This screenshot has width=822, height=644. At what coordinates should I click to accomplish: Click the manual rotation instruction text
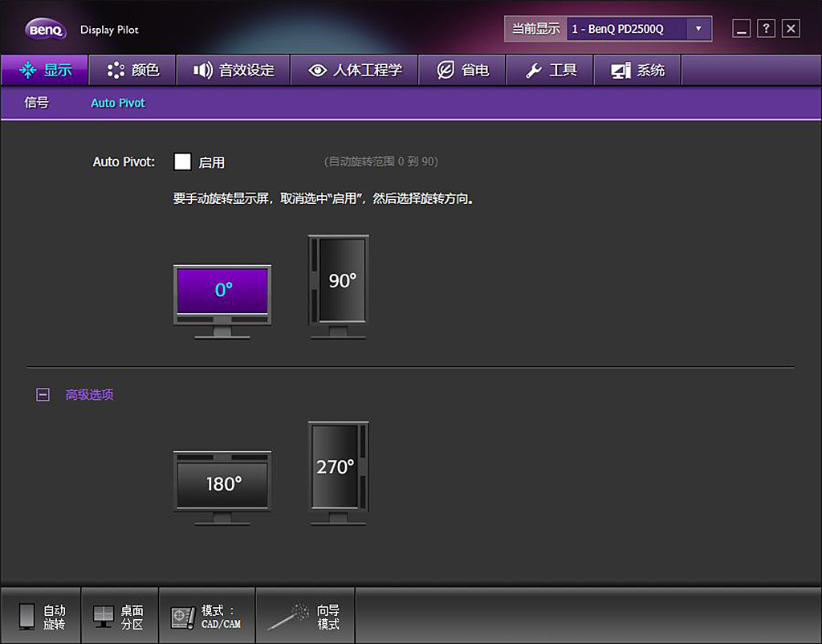coord(324,198)
